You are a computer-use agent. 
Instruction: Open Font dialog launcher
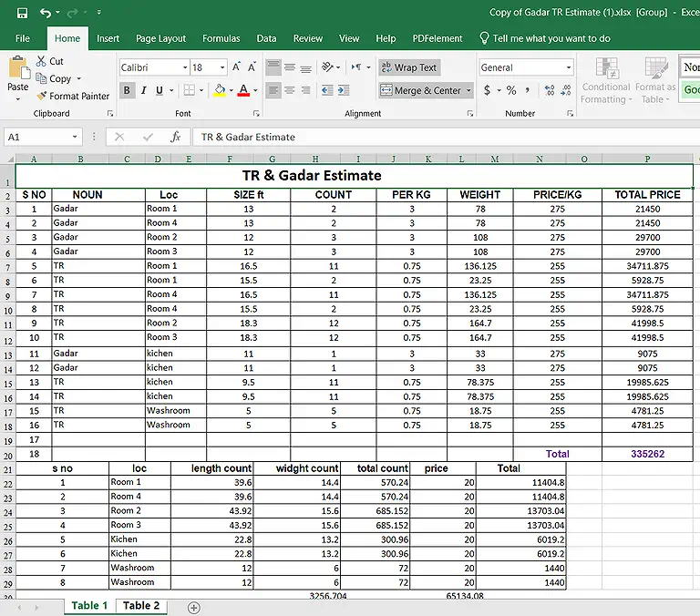coord(256,114)
